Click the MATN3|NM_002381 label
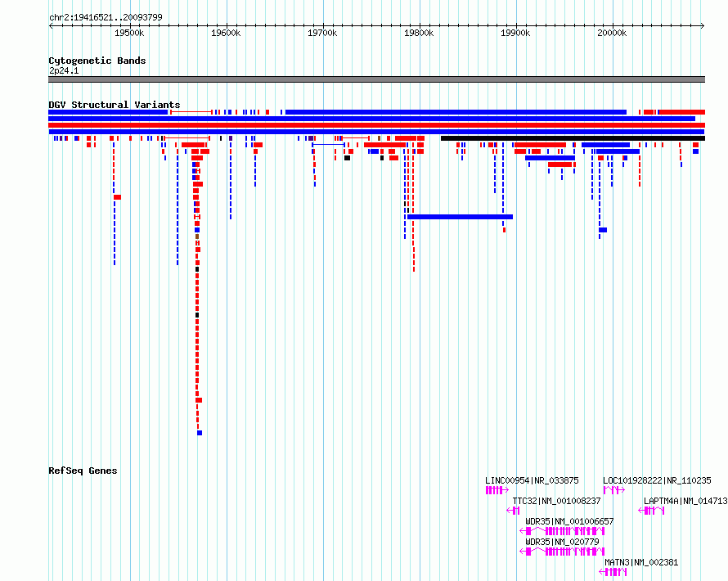The height and width of the screenshot is (581, 728). [641, 562]
